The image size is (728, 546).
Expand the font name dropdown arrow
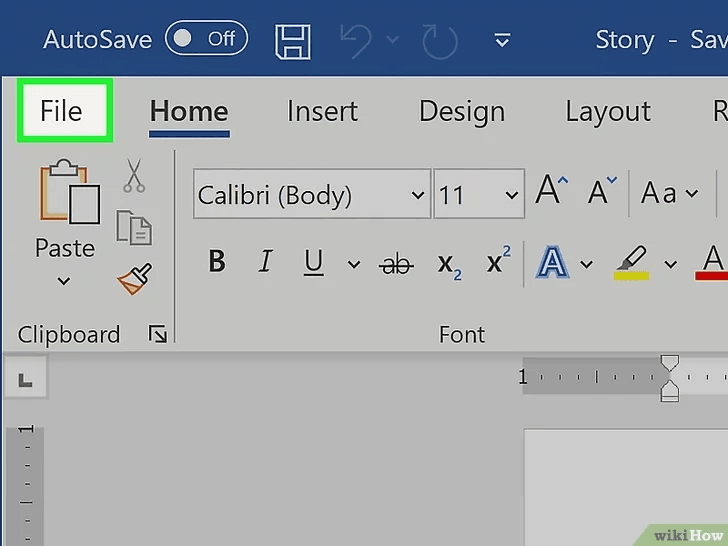pyautogui.click(x=418, y=195)
